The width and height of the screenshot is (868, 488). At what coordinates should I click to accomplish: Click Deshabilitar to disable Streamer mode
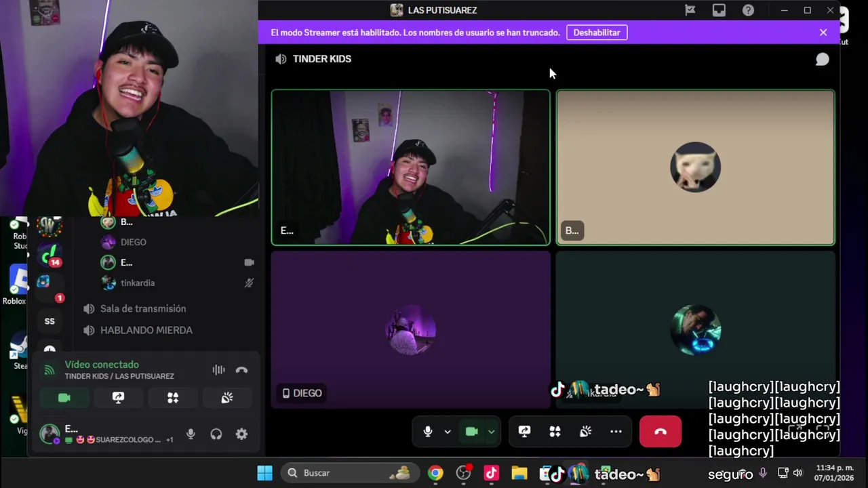(x=597, y=33)
